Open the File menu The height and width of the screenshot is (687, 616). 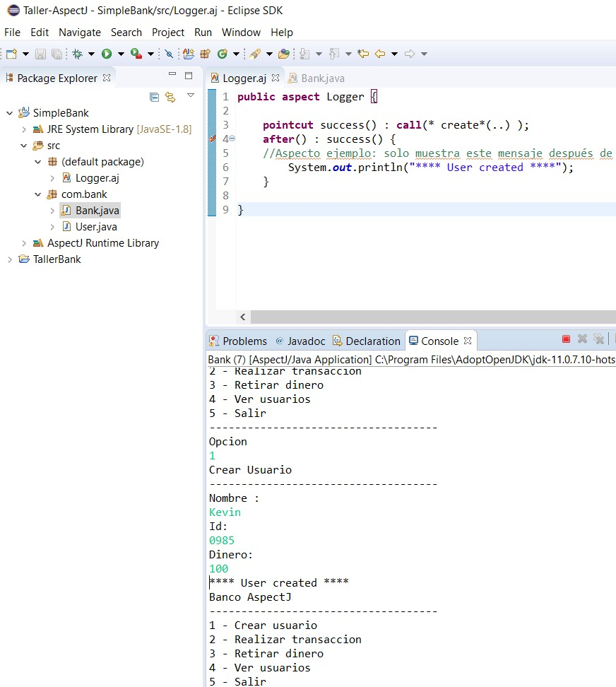coord(12,33)
